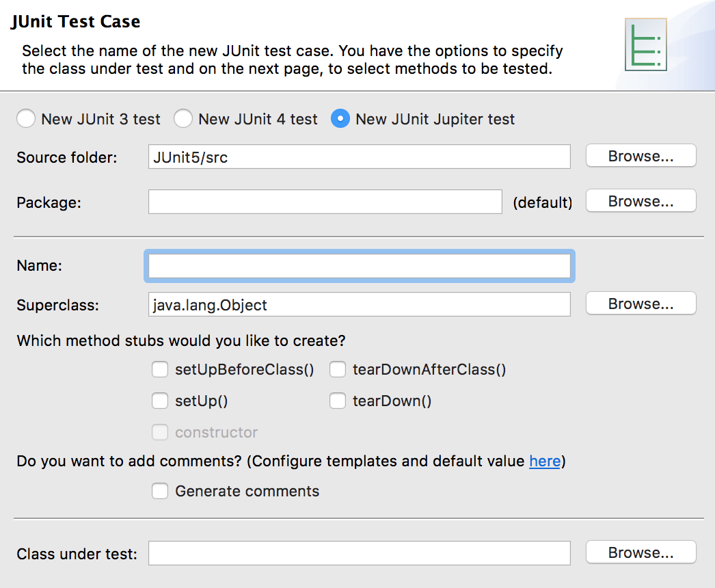Click the Class under test input field
Image resolution: width=715 pixels, height=588 pixels.
[359, 552]
